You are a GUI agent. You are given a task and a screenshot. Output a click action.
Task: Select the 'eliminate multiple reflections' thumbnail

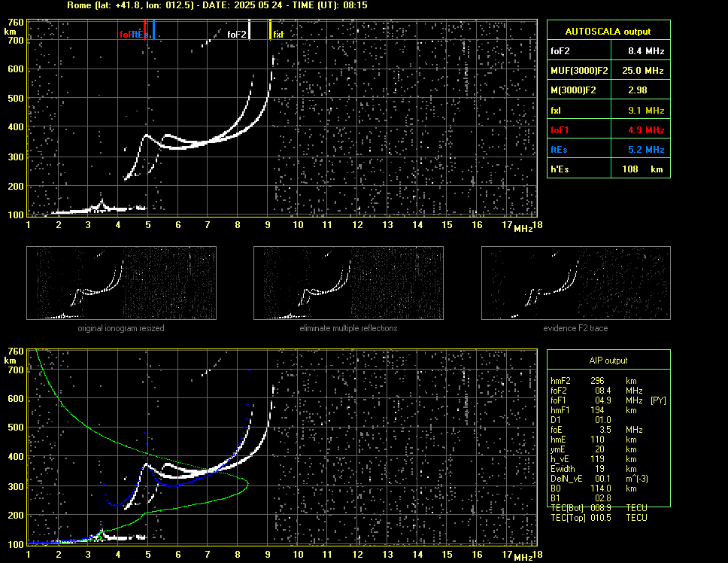tap(348, 283)
